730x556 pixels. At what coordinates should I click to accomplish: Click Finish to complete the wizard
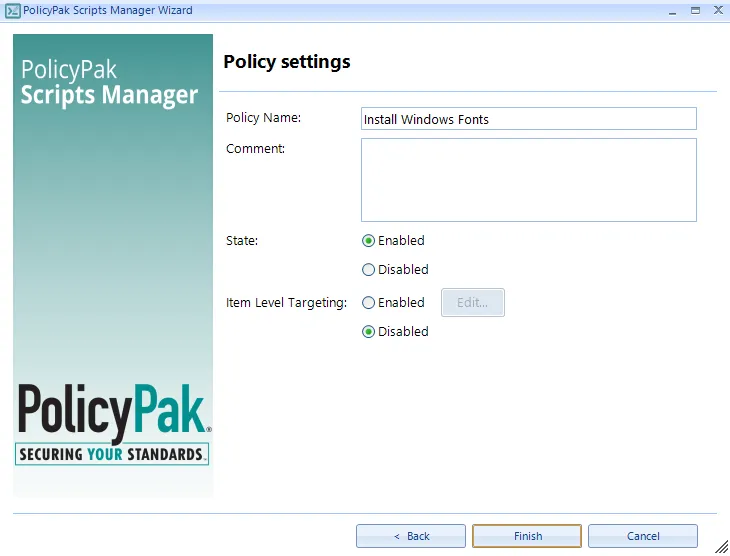click(527, 536)
